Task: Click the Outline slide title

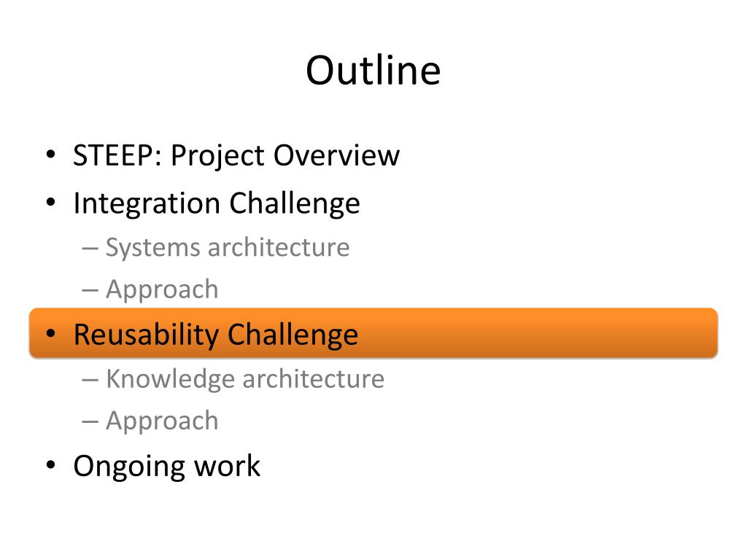Action: (x=373, y=71)
